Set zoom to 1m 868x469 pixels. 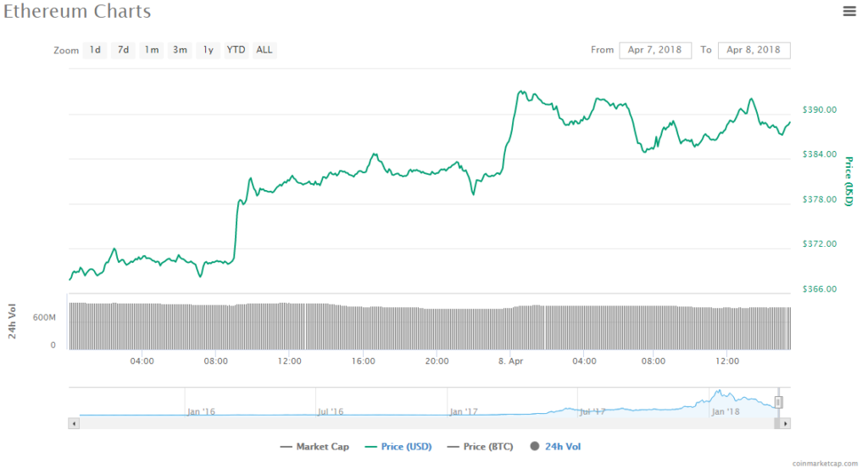click(151, 50)
